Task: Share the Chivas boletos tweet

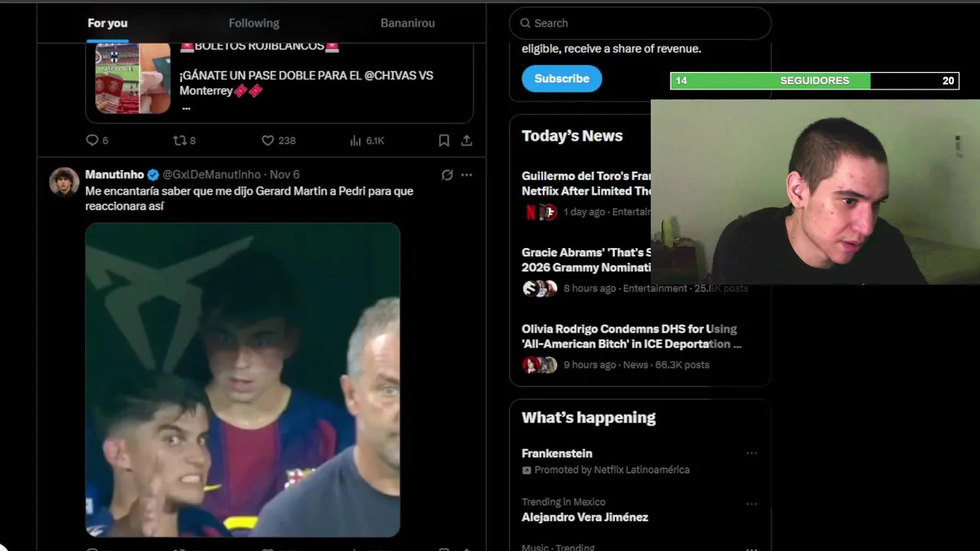Action: click(466, 141)
